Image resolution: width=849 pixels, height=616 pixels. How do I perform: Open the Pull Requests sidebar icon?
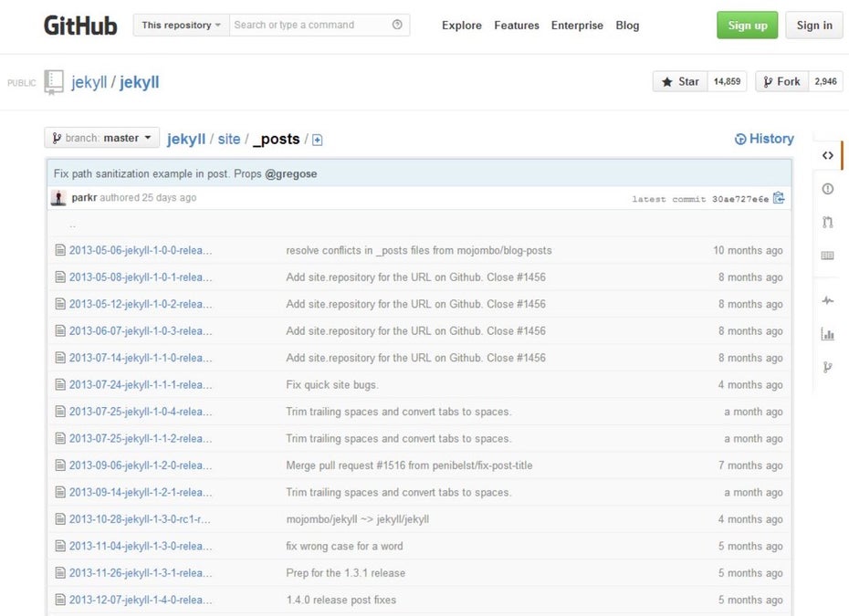click(x=827, y=222)
